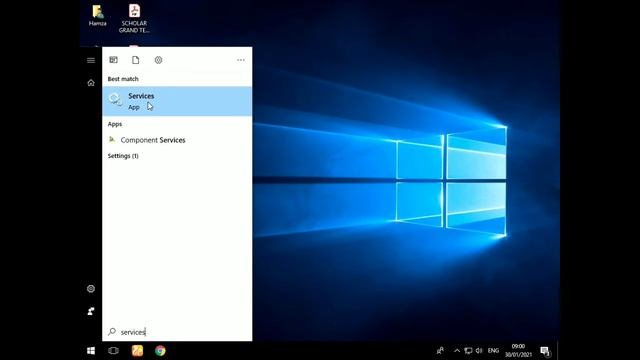The image size is (640, 360).
Task: Show hidden system tray icons chevron
Action: [x=457, y=351]
